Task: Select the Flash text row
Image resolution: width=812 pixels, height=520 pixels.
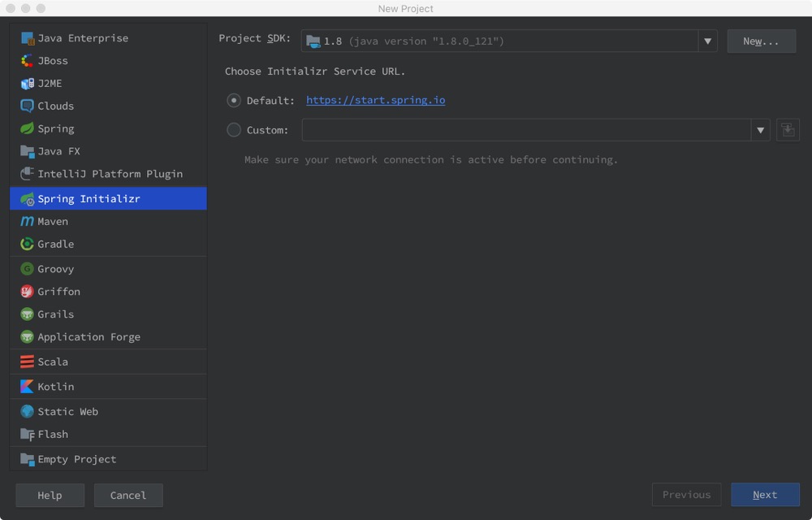Action: pyautogui.click(x=108, y=434)
